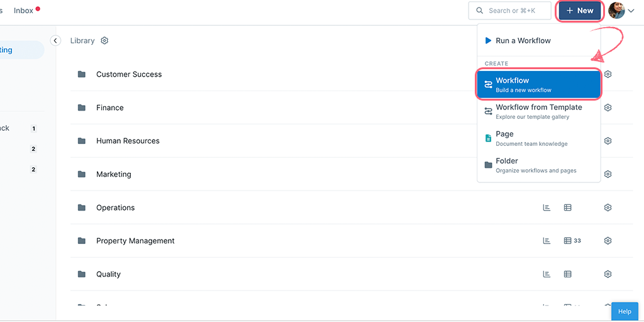Select Workflow from Template option
This screenshot has height=322, width=644.
pos(538,111)
